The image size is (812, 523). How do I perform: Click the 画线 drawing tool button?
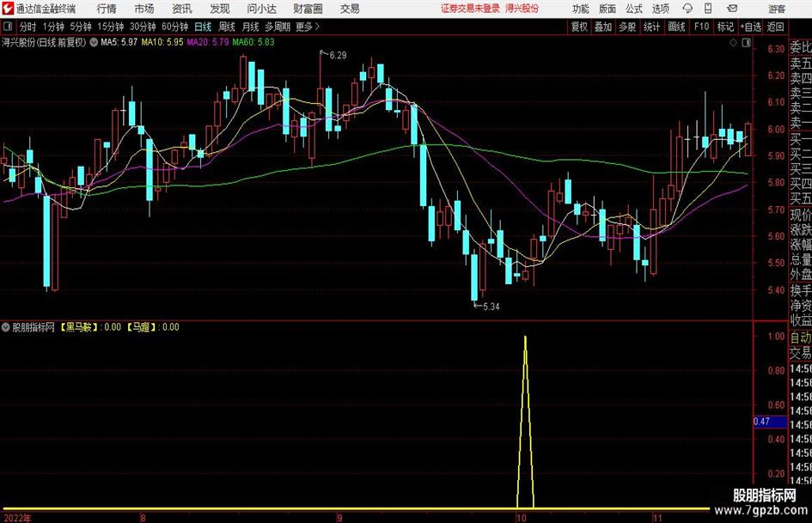[x=677, y=27]
